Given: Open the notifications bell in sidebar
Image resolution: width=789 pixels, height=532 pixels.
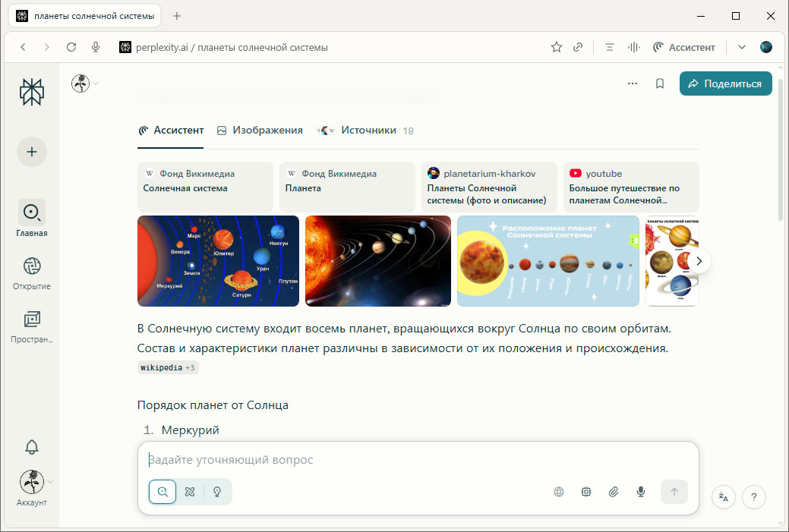Looking at the screenshot, I should [32, 447].
